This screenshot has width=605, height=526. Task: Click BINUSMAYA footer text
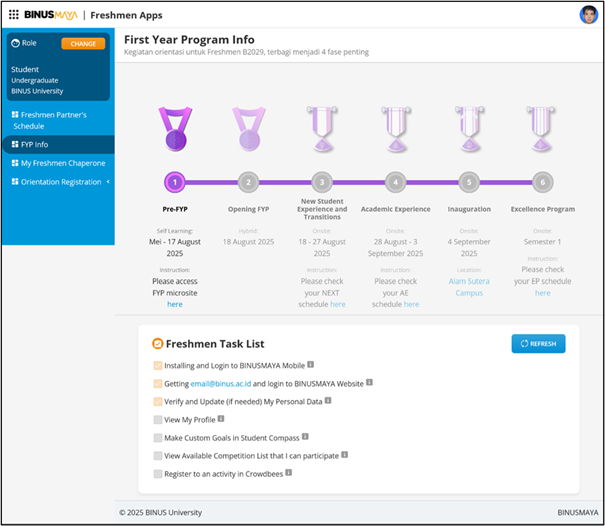tap(578, 512)
